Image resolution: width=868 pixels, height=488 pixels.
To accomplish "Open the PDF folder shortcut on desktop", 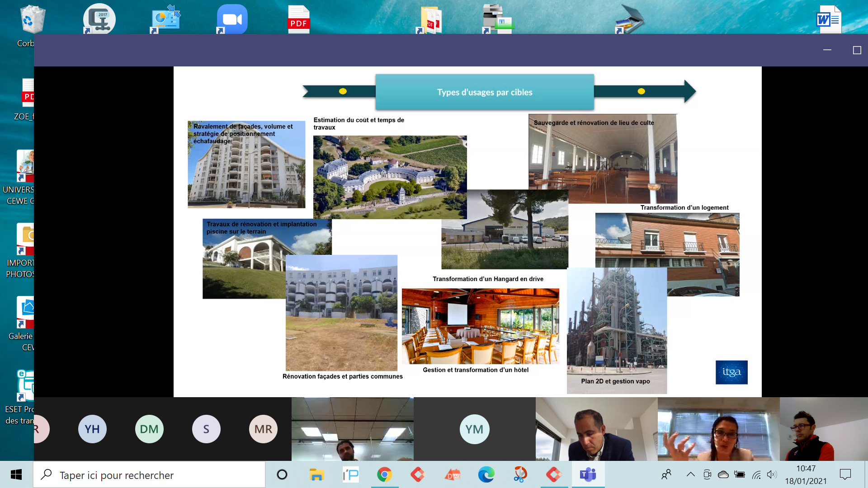I will (430, 20).
